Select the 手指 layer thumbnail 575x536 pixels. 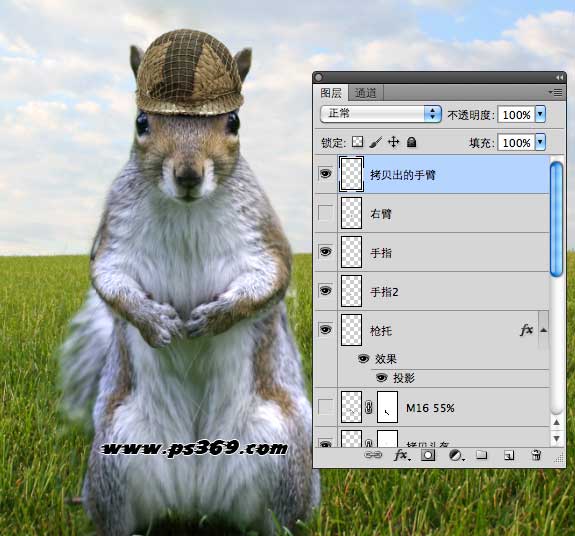click(x=351, y=252)
